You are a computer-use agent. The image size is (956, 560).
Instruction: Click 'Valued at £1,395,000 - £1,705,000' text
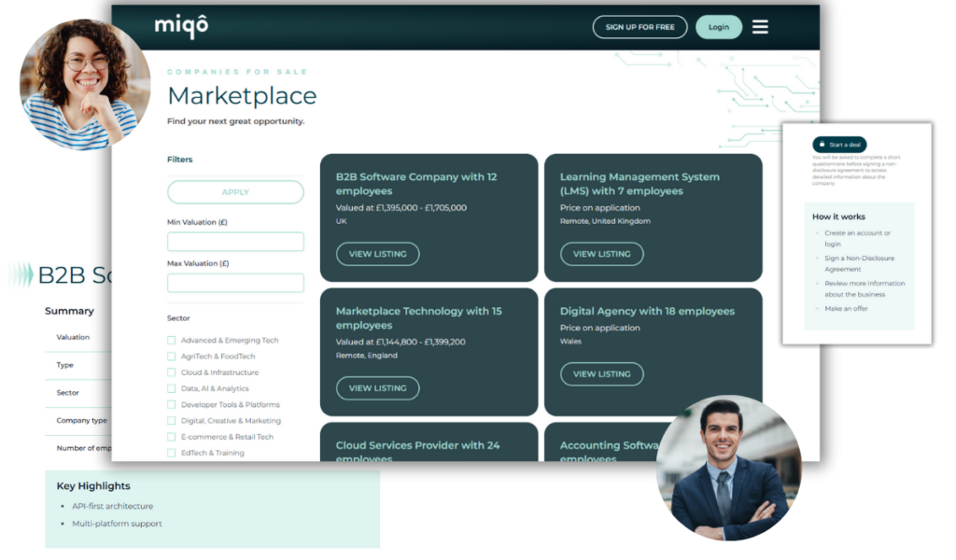coord(401,208)
